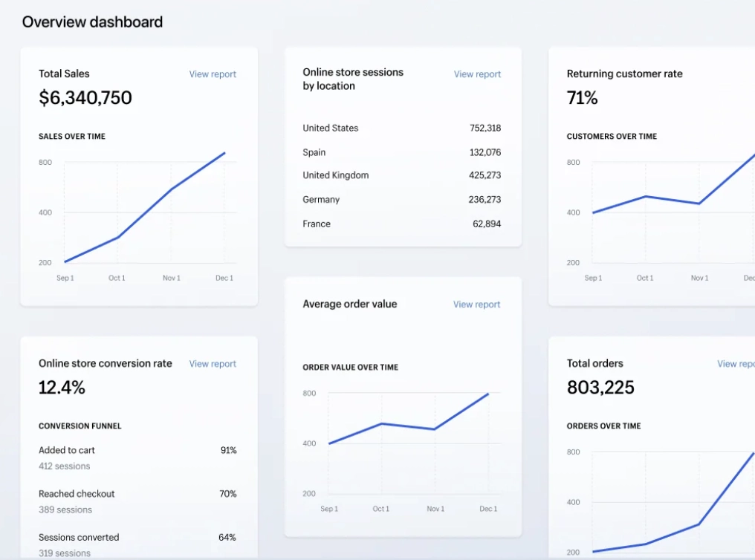Click the 71% returning customer rate value
Screen dimensions: 755x560
(x=582, y=98)
